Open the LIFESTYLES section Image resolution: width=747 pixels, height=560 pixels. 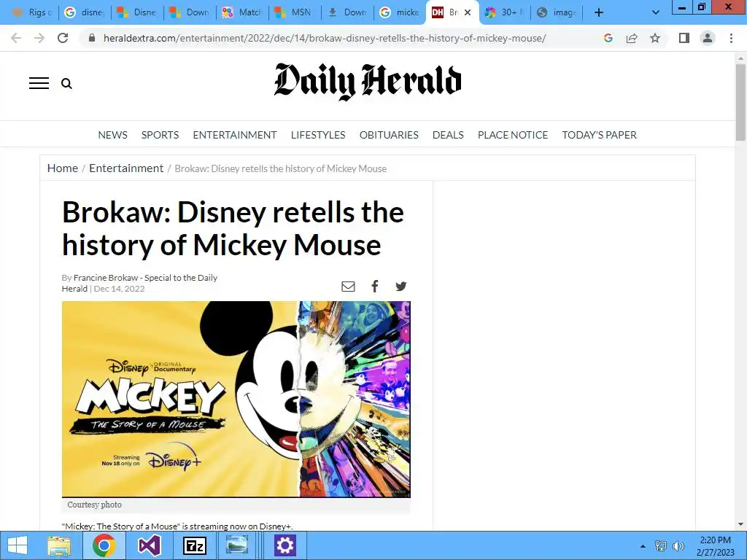(318, 135)
